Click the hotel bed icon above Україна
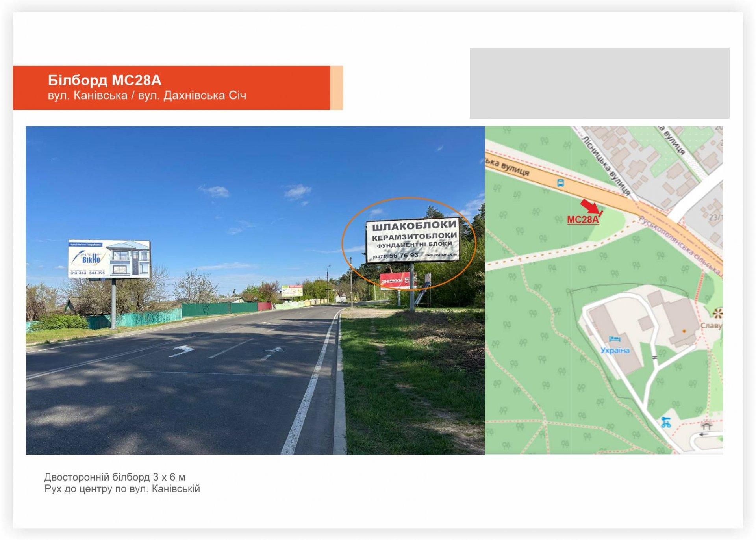The width and height of the screenshot is (756, 540). click(x=615, y=339)
